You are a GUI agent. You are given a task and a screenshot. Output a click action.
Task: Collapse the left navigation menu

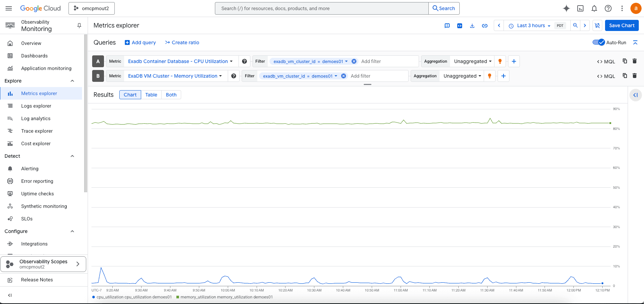coord(10,295)
